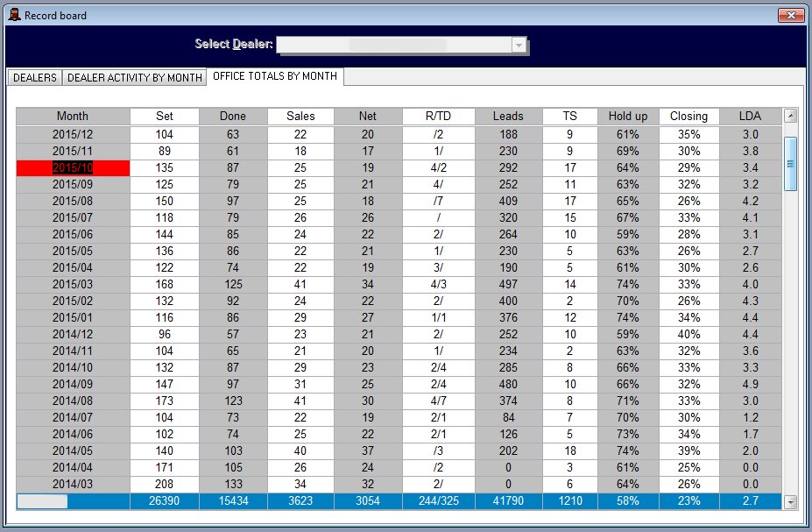Select month 2014/11
The width and height of the screenshot is (812, 532).
73,351
